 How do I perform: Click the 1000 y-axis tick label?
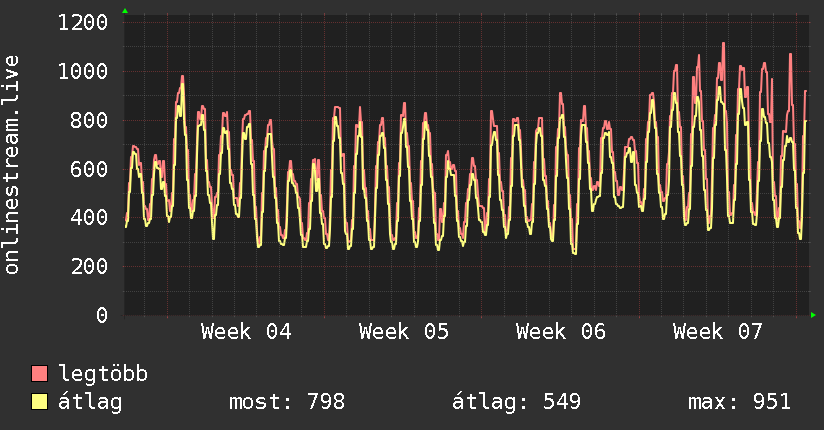[83, 71]
